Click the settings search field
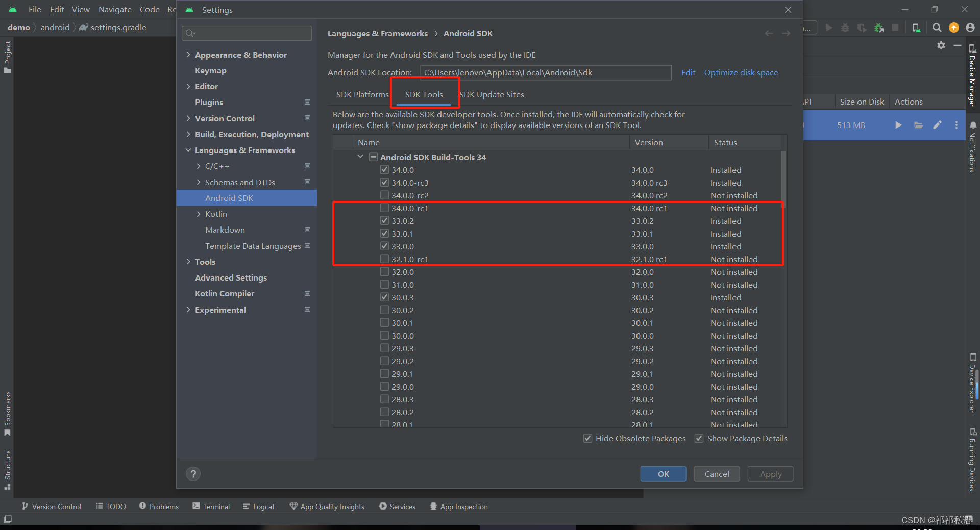The height and width of the screenshot is (530, 980). 247,33
